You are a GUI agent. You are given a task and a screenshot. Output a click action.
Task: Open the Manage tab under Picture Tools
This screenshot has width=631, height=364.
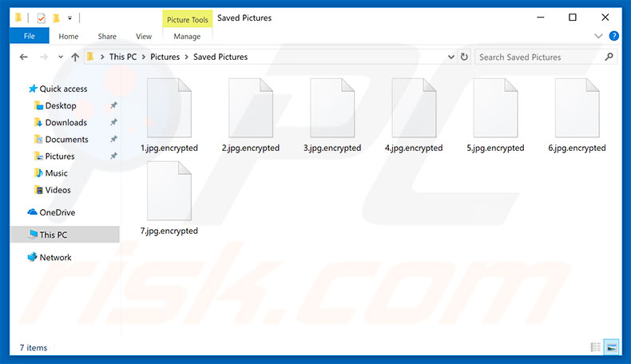click(x=187, y=36)
